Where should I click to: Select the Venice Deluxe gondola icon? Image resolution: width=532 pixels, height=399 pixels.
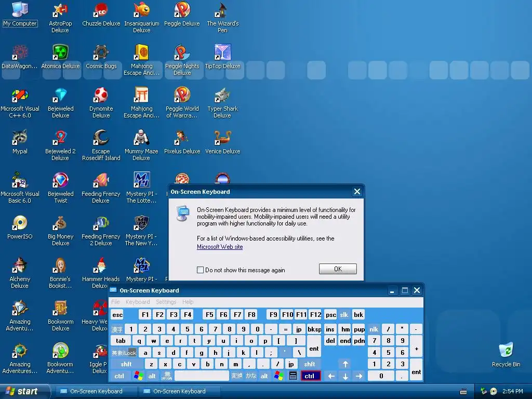[222, 142]
